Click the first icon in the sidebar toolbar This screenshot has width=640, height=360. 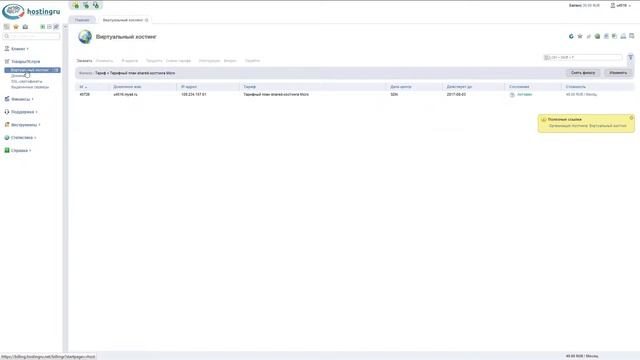7,27
